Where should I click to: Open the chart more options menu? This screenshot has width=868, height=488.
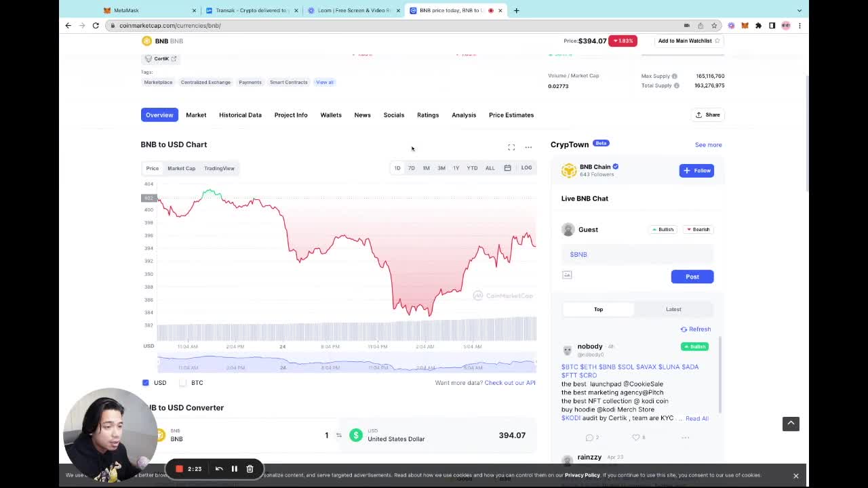528,147
